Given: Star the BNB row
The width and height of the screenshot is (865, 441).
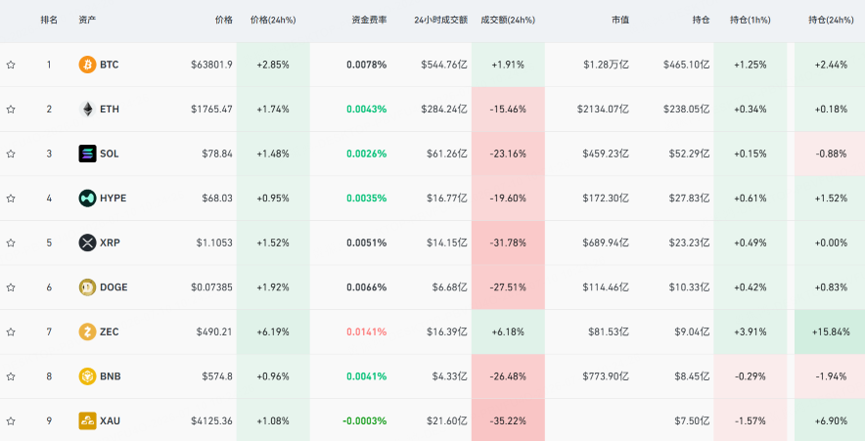Looking at the screenshot, I should tap(10, 376).
